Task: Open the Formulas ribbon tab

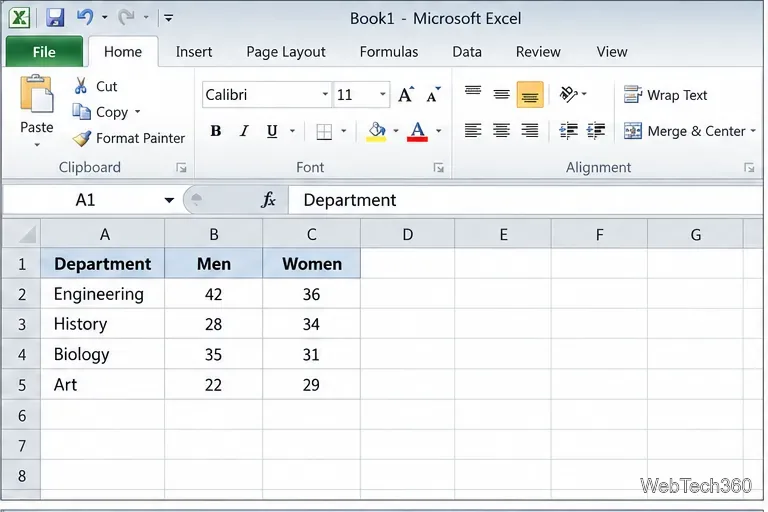Action: click(389, 51)
